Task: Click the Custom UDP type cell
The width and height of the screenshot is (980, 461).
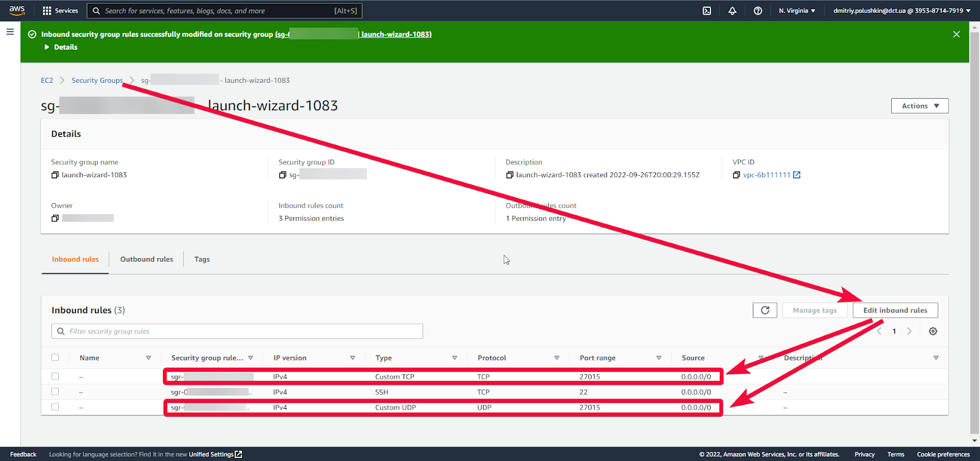Action: click(396, 408)
